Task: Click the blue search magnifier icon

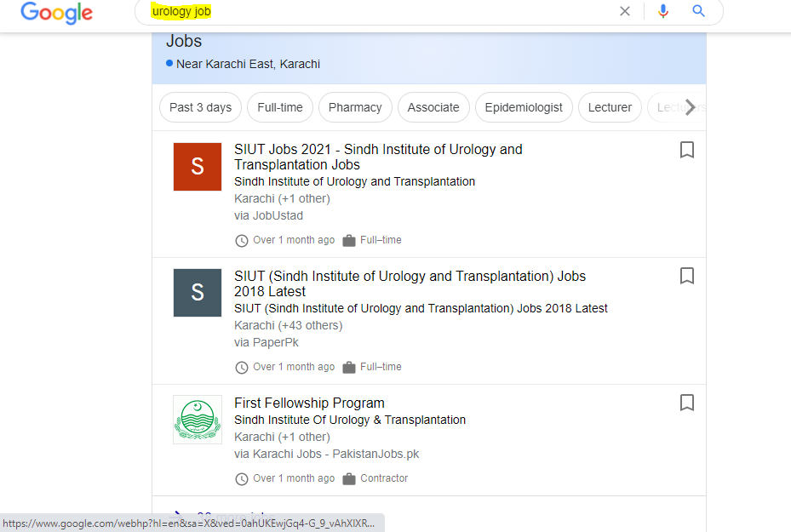Action: pyautogui.click(x=698, y=10)
